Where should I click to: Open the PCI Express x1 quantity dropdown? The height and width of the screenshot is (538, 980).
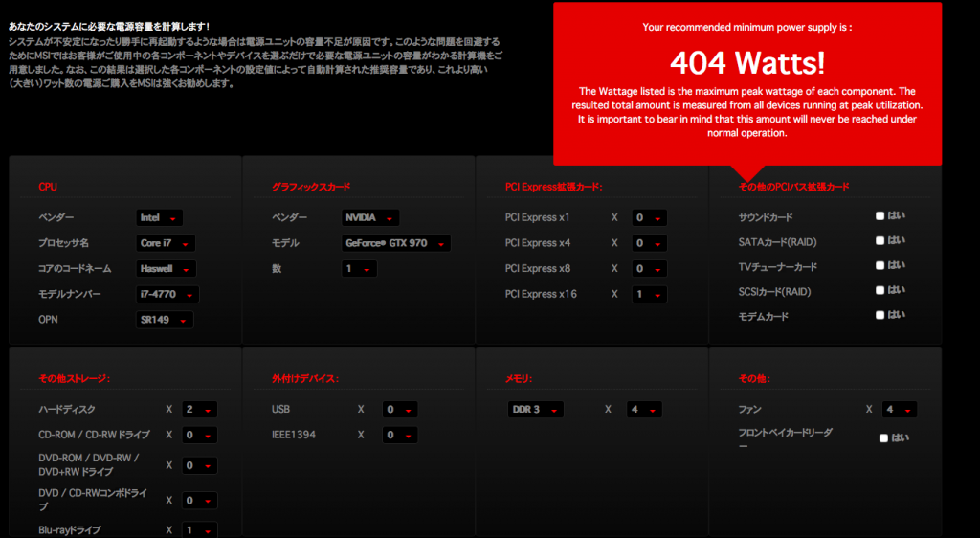click(650, 217)
